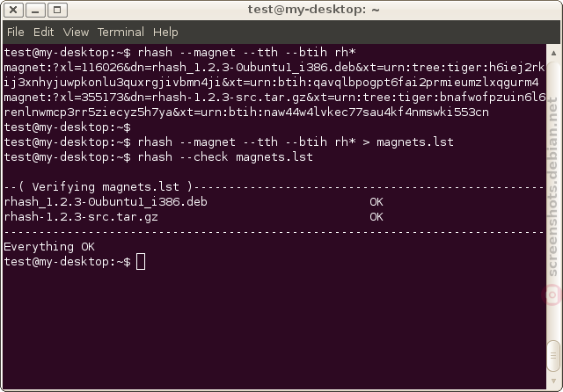Click the 'rhash --check magnets.lst' command text
Screen dimensions: 563x392
(225, 157)
